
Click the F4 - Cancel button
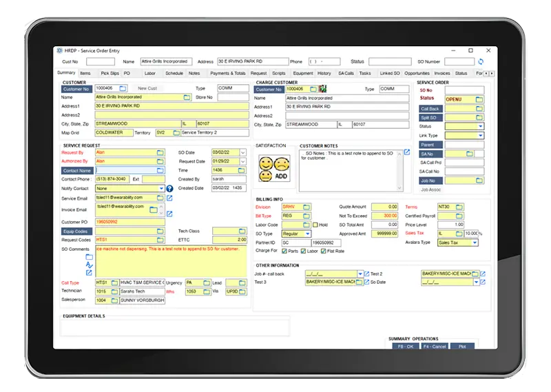(x=435, y=347)
